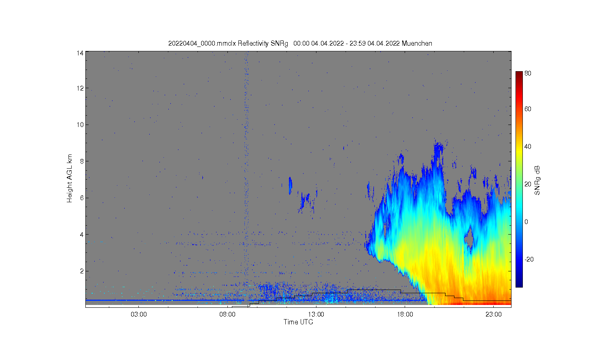Image resolution: width=607 pixels, height=364 pixels.
Task: Click the 60 dB colorbar label
Action: coord(528,109)
